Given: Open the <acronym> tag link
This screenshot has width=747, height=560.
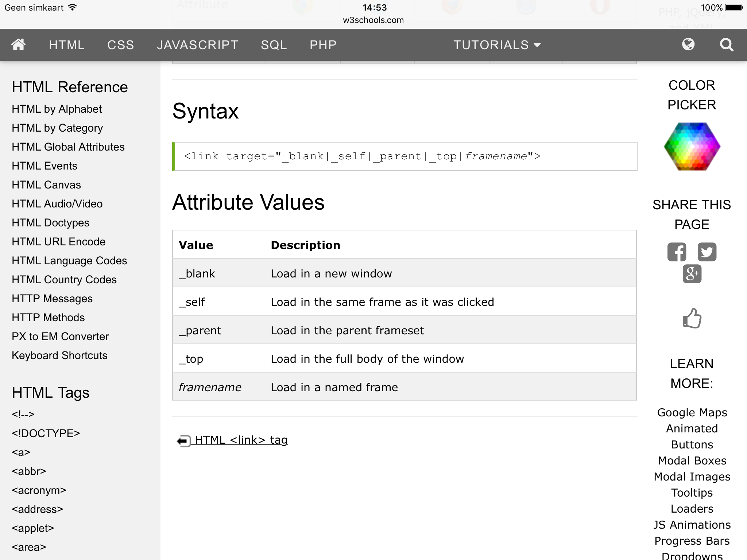Looking at the screenshot, I should (x=39, y=490).
